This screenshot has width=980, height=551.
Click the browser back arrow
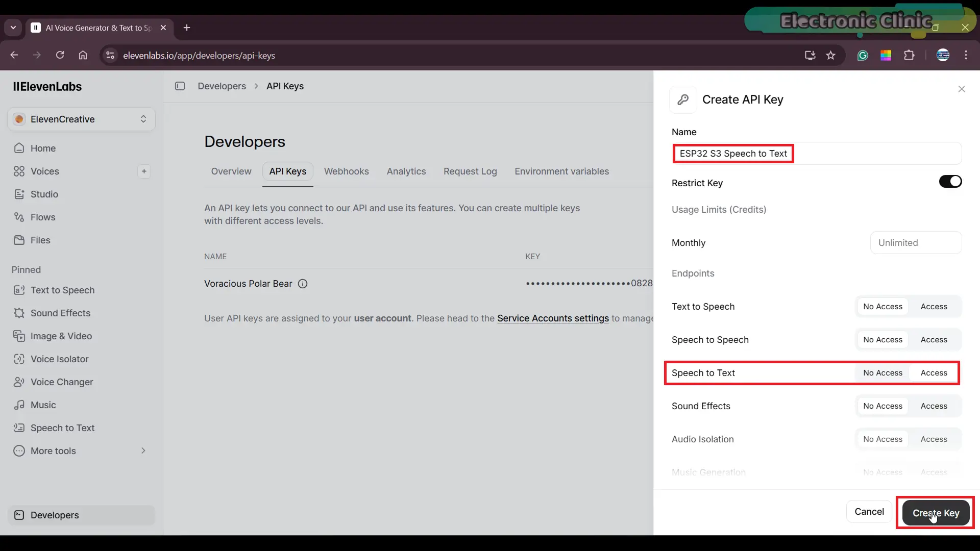(14, 55)
